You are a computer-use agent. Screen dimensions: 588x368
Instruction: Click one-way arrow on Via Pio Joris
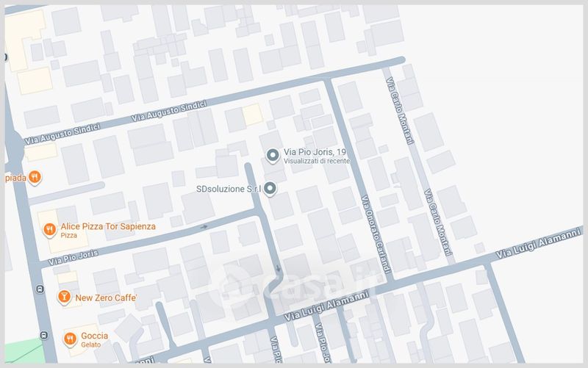pyautogui.click(x=205, y=227)
